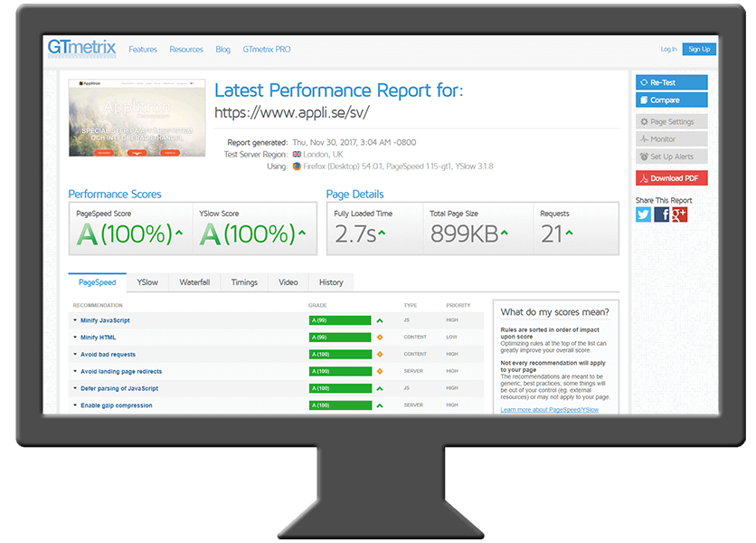Click the Fully Loaded Time trend arrow
756x543 pixels.
pos(382,233)
